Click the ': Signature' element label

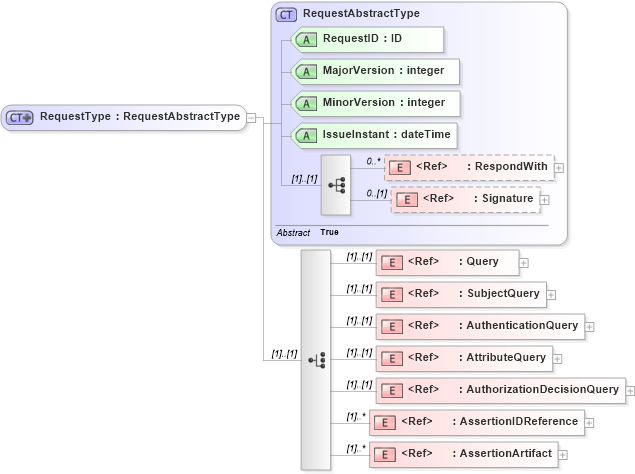click(x=503, y=199)
